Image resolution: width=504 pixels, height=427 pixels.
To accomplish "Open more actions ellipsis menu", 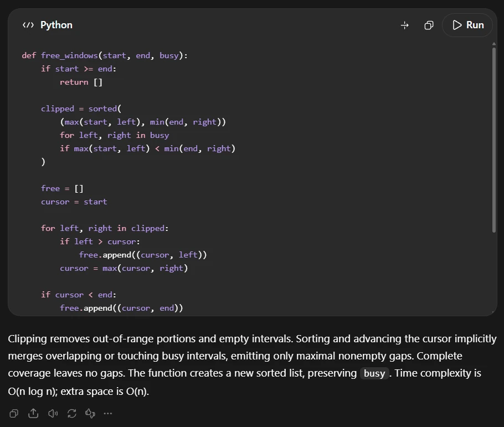I will [108, 413].
